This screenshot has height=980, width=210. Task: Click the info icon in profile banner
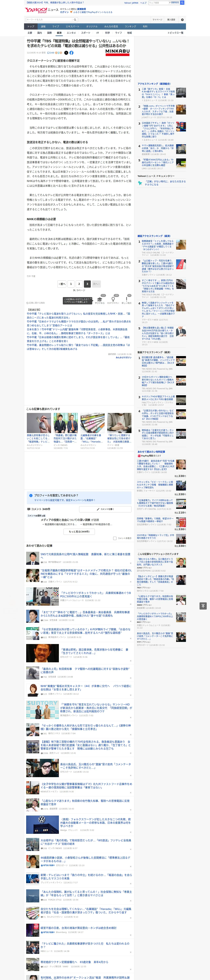click(x=31, y=495)
